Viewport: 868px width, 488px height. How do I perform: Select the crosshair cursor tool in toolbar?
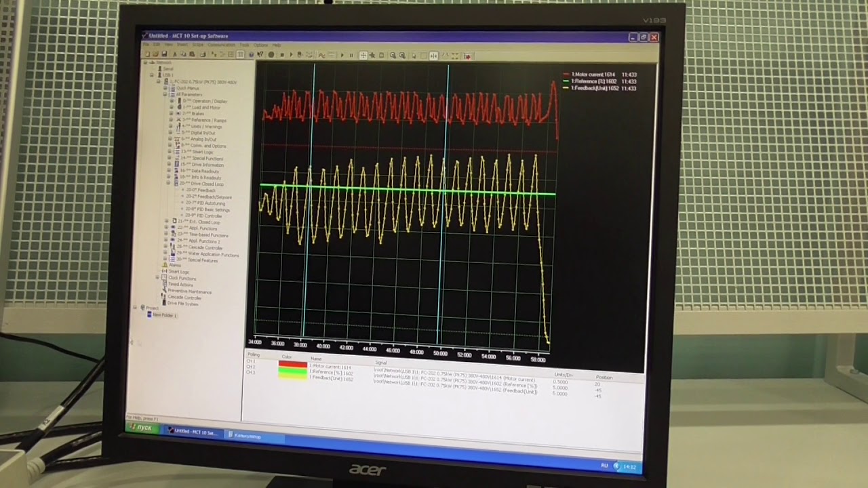[x=363, y=55]
